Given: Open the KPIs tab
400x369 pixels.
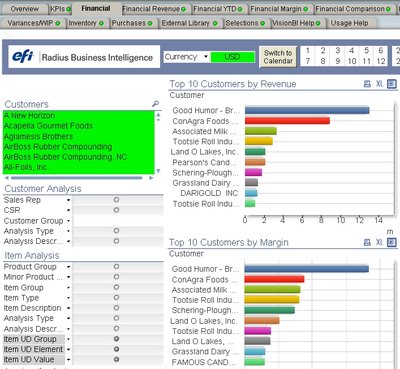Looking at the screenshot, I should tap(60, 9).
